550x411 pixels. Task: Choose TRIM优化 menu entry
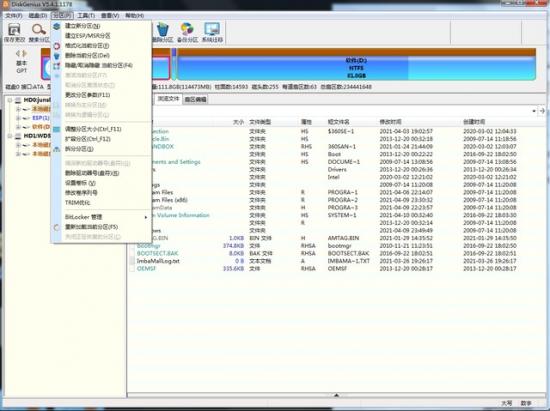click(101, 203)
